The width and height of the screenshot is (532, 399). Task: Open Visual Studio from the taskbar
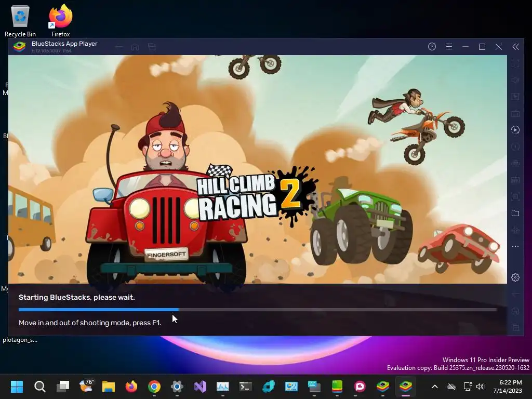(200, 387)
